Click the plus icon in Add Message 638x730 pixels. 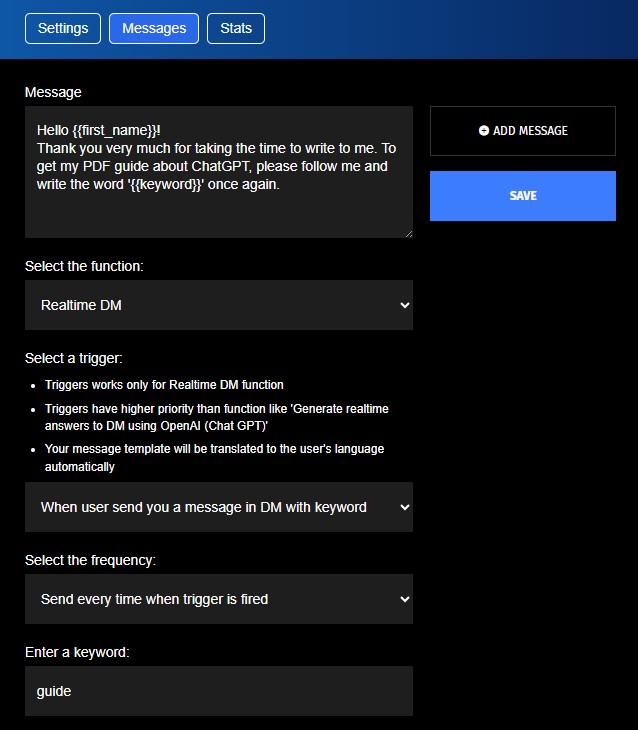(x=484, y=131)
